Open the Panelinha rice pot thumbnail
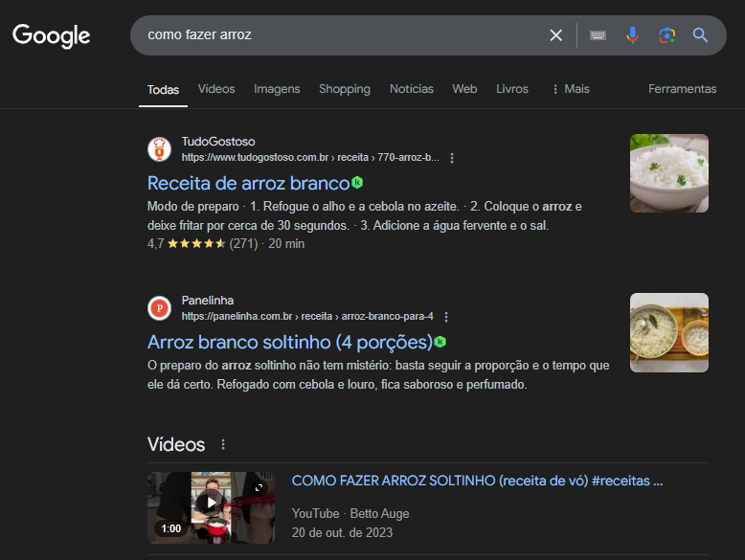Viewport: 745px width, 560px height. click(669, 332)
